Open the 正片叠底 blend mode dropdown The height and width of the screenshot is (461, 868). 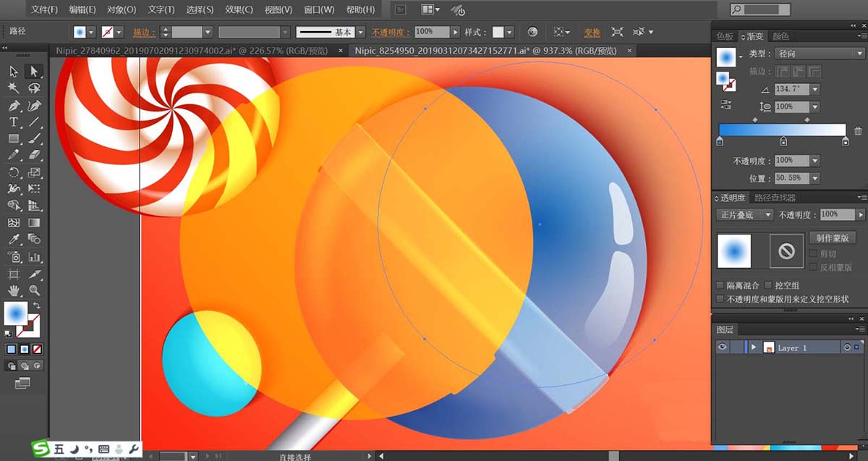(745, 215)
